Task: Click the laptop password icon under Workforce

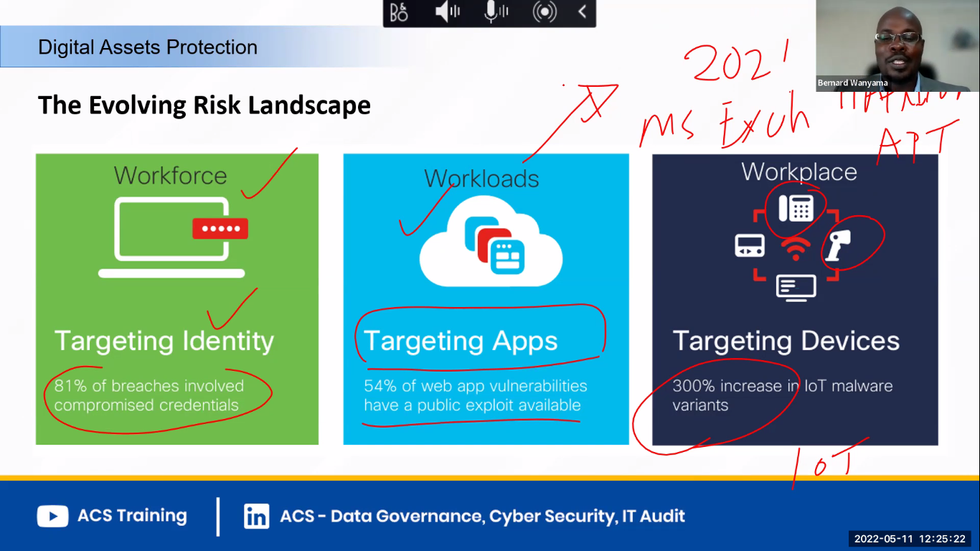Action: [173, 237]
